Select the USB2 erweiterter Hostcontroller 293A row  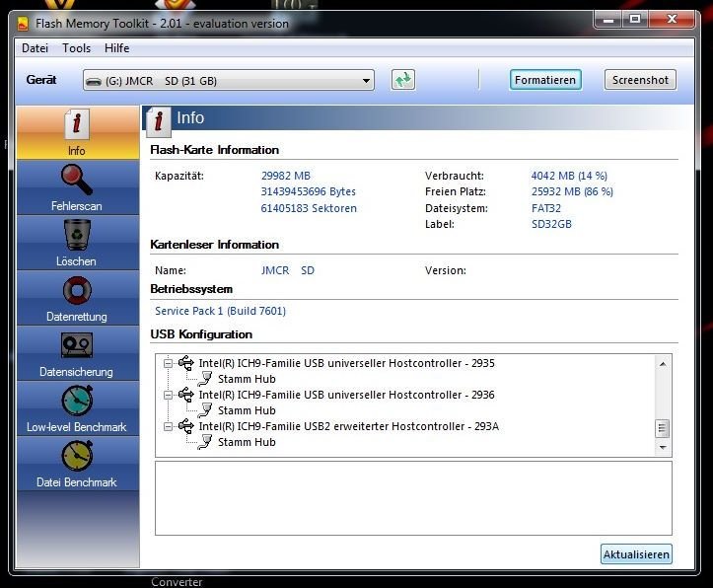point(349,426)
